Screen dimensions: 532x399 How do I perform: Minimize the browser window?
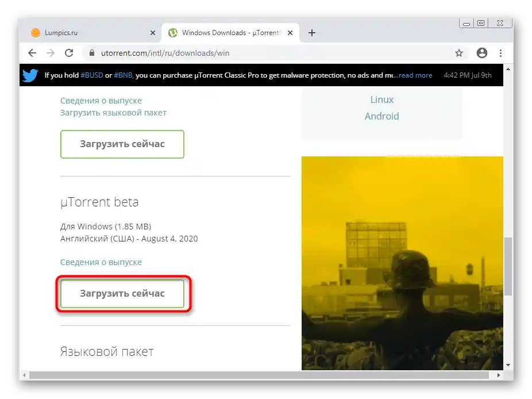(467, 24)
